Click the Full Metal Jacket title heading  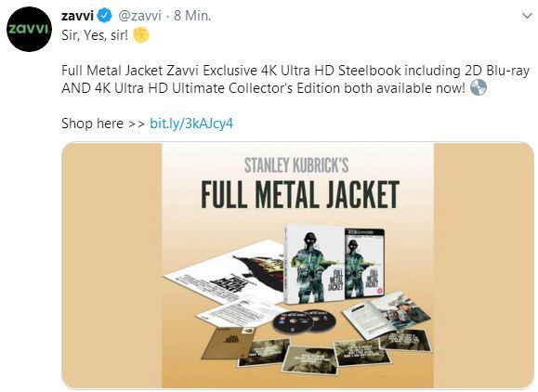(x=300, y=194)
